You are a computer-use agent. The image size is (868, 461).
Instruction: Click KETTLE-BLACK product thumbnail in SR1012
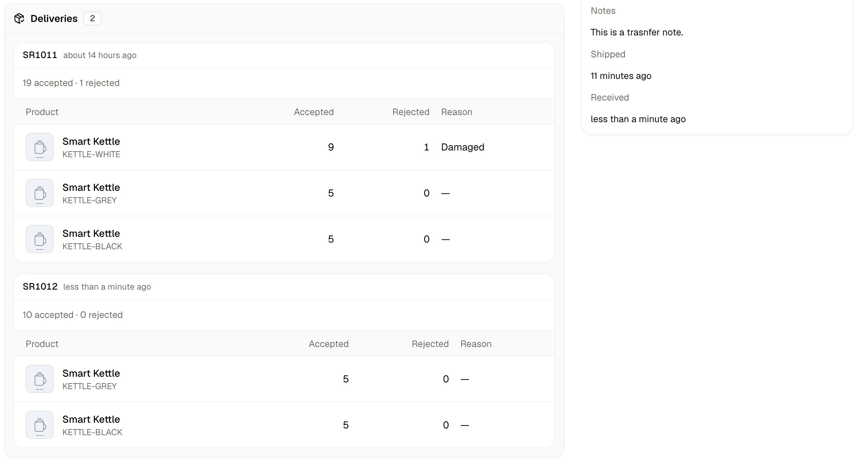pyautogui.click(x=40, y=425)
